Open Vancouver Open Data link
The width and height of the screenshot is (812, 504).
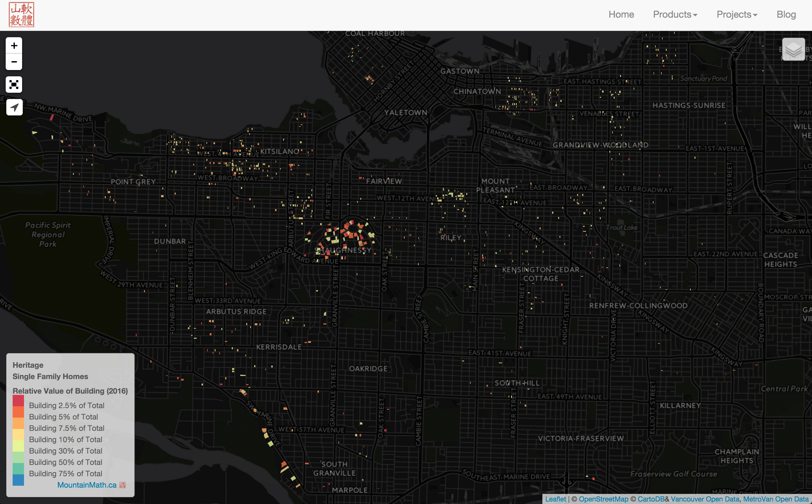pos(705,499)
